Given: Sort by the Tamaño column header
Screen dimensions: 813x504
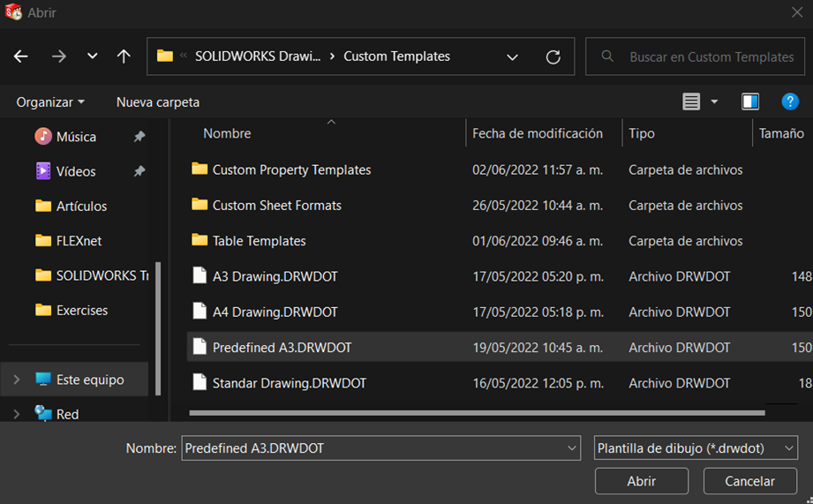Looking at the screenshot, I should click(781, 133).
